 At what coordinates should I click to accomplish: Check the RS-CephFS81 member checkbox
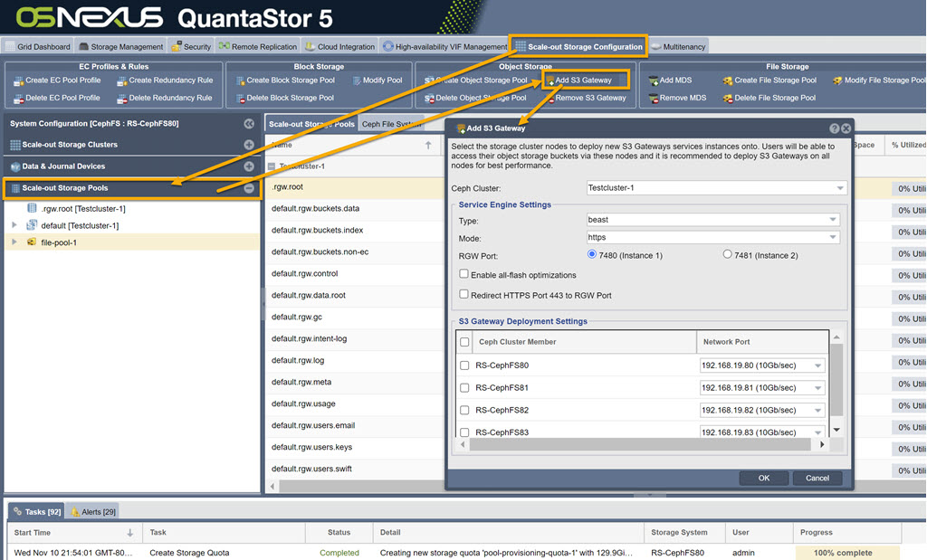pos(464,388)
